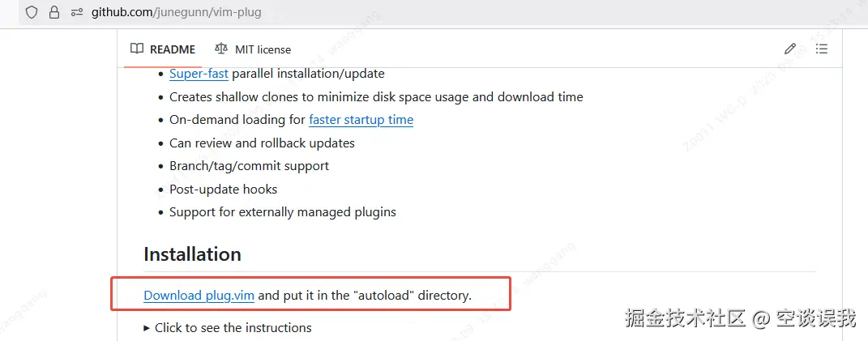
Task: Click the 'Download plug.vim' link
Action: tap(199, 296)
